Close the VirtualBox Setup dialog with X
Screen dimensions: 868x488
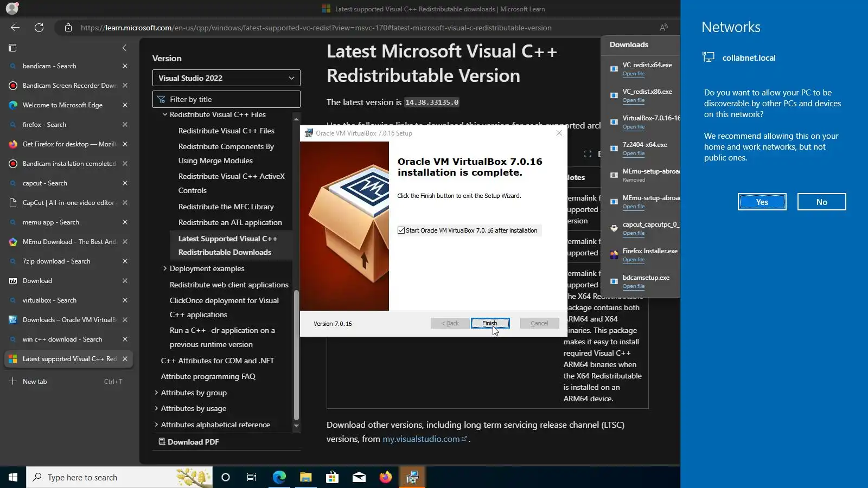click(x=559, y=133)
